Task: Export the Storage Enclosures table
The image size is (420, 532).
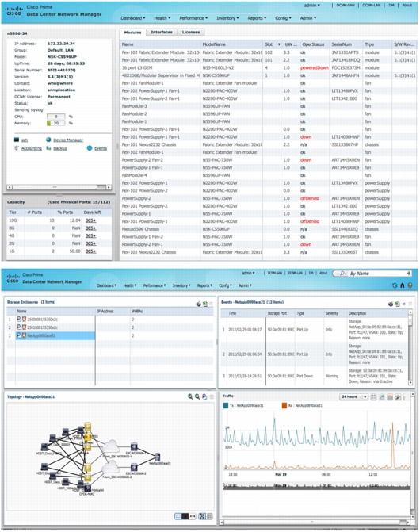Action: (205, 304)
